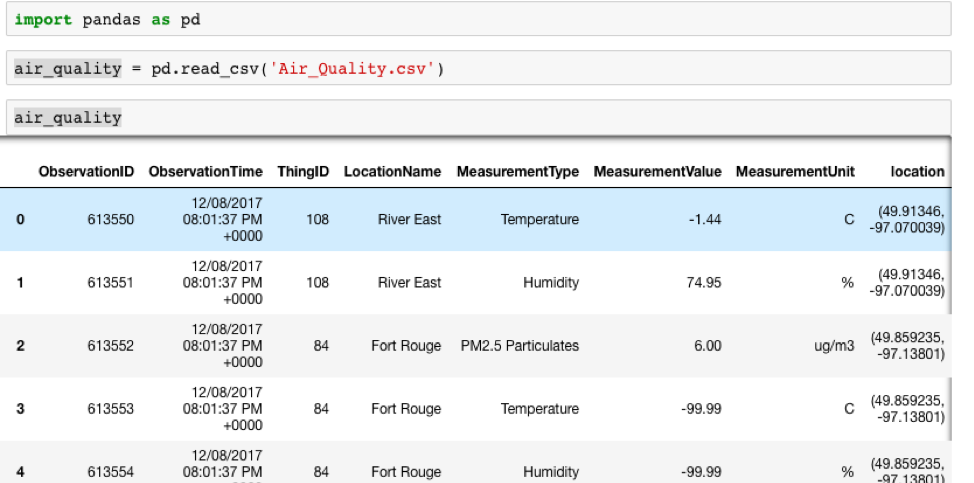Image resolution: width=974 pixels, height=483 pixels.
Task: Click the air_quality display code cell
Action: point(478,117)
